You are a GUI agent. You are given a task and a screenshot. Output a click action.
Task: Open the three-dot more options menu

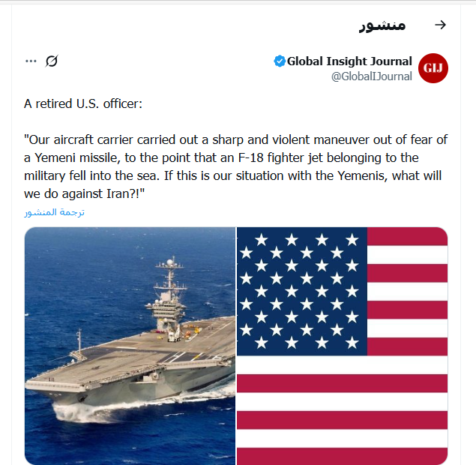(31, 61)
